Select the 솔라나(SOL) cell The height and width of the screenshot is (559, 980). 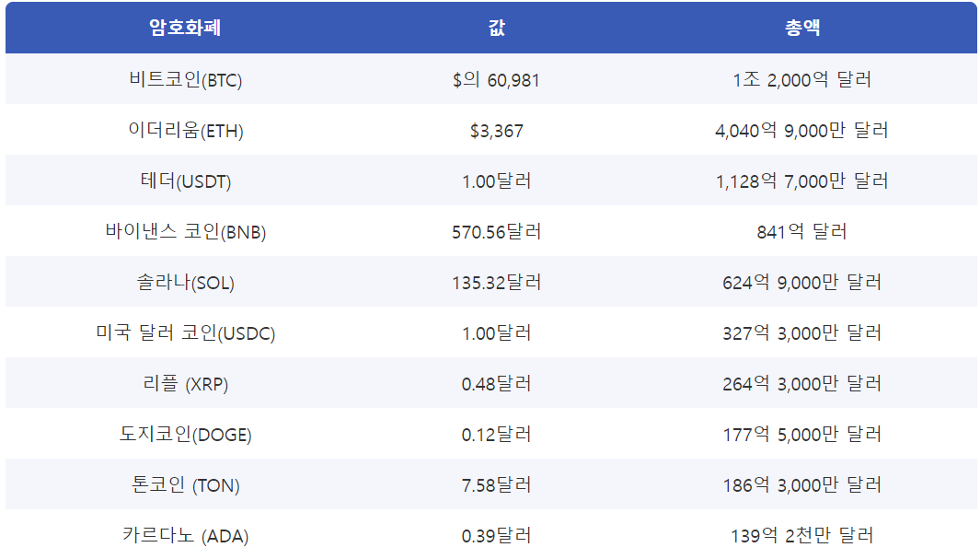pos(185,282)
